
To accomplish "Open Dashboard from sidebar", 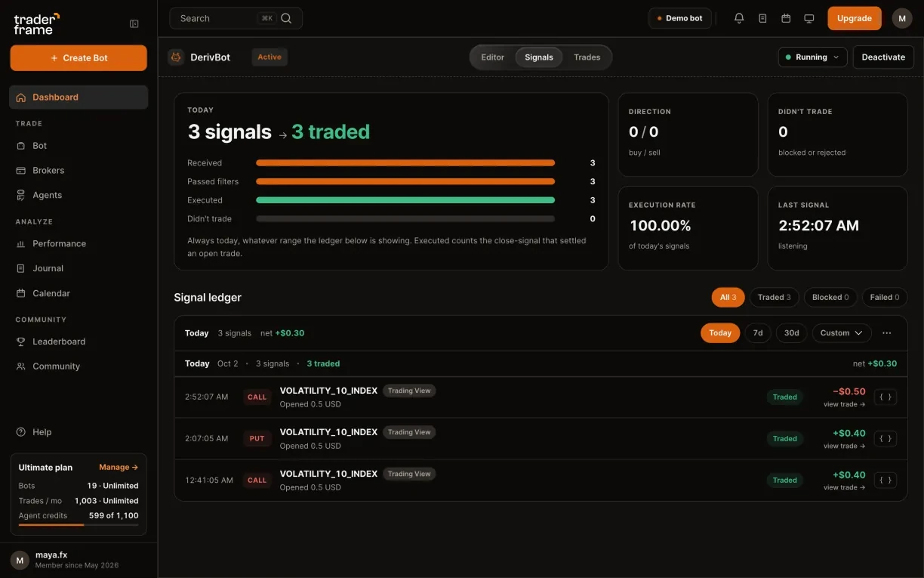I will point(79,97).
